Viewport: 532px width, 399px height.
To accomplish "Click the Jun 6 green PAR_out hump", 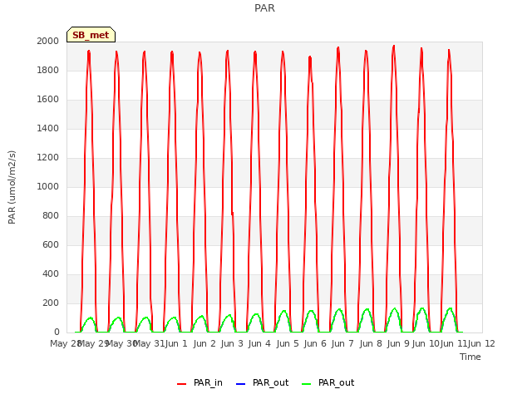I will [311, 312].
